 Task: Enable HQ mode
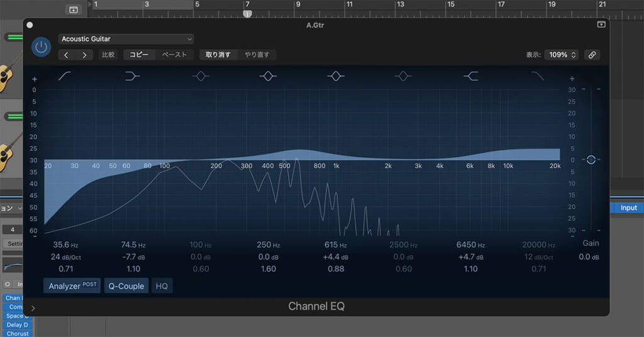tap(162, 286)
